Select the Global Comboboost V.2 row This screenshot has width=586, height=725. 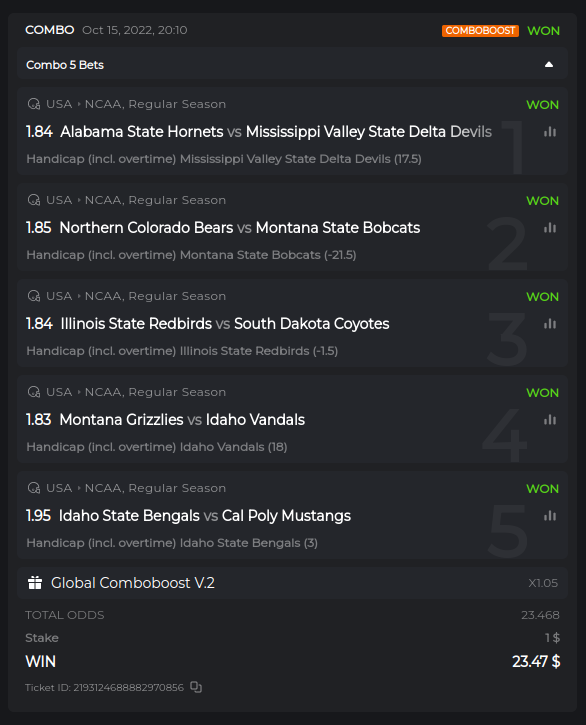pyautogui.click(x=292, y=583)
